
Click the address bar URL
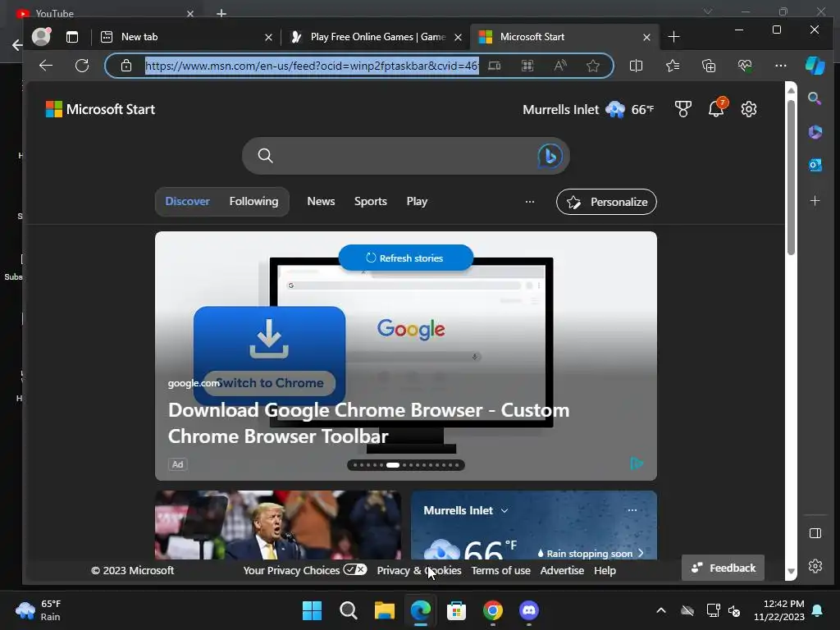(312, 66)
